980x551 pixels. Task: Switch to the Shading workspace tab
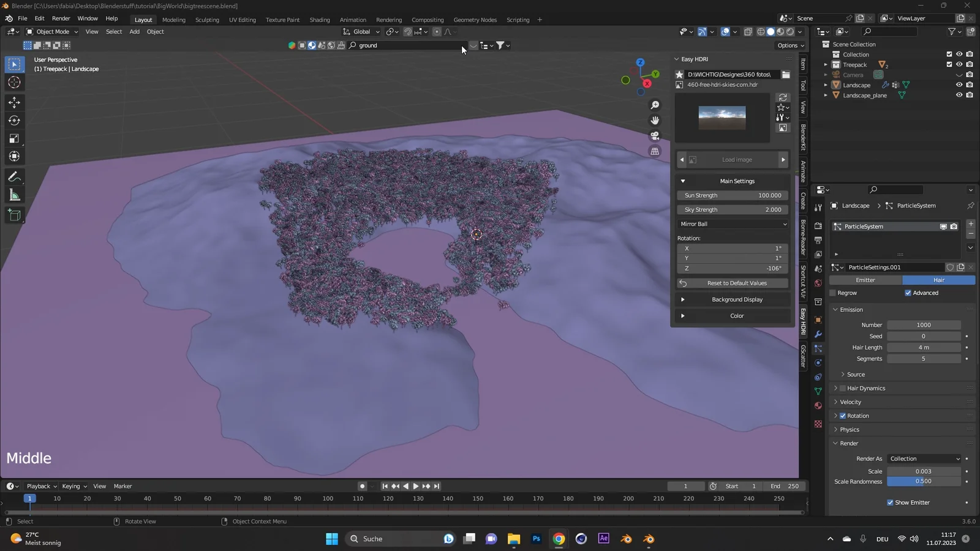click(x=319, y=19)
